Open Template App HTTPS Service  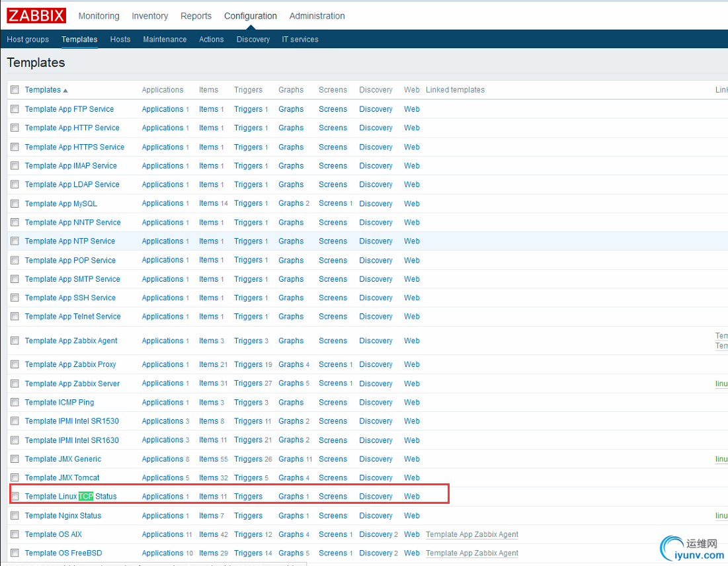75,147
